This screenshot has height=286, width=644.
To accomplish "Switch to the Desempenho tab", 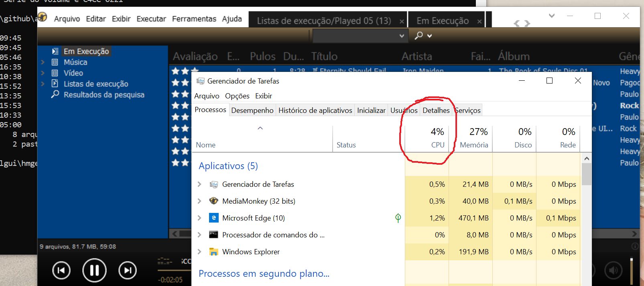I will (252, 110).
